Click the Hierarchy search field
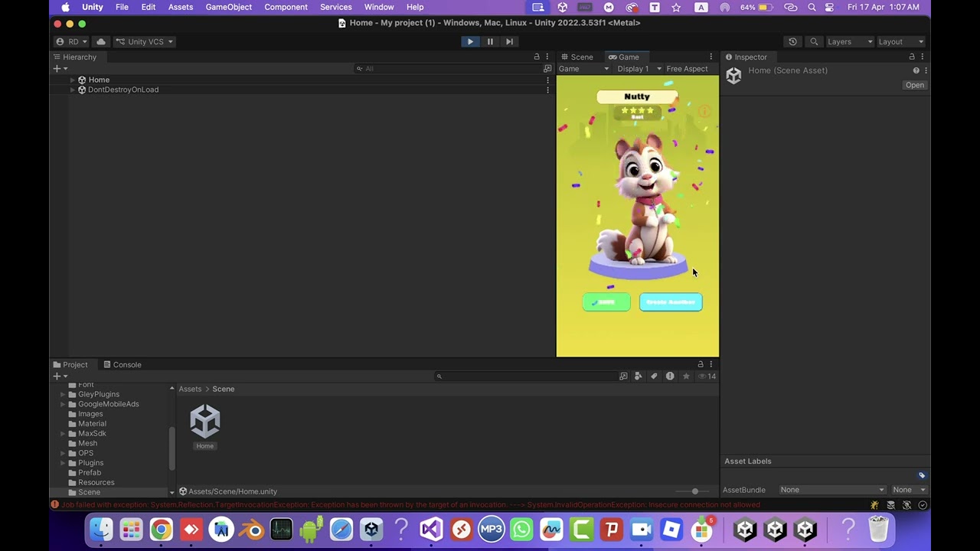Viewport: 980px width, 551px height. pos(447,69)
